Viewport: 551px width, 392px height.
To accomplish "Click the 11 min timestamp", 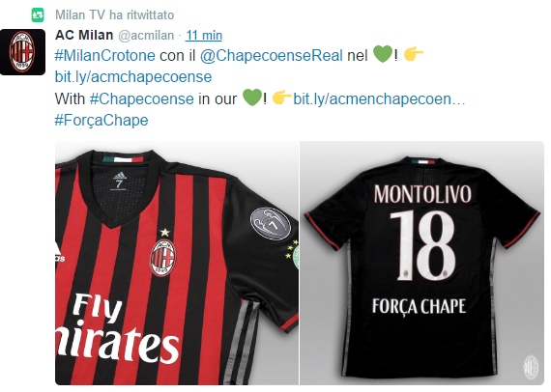I will pyautogui.click(x=204, y=35).
